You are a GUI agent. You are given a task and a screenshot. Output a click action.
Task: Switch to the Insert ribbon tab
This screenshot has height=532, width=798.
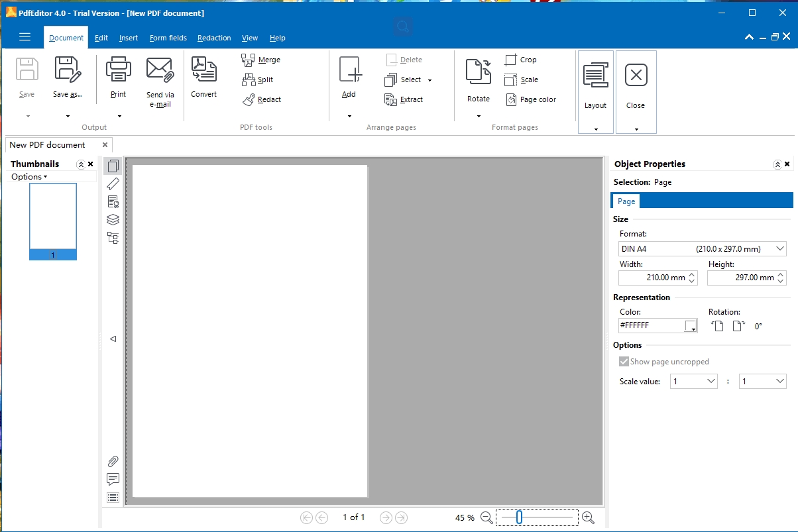[129, 38]
